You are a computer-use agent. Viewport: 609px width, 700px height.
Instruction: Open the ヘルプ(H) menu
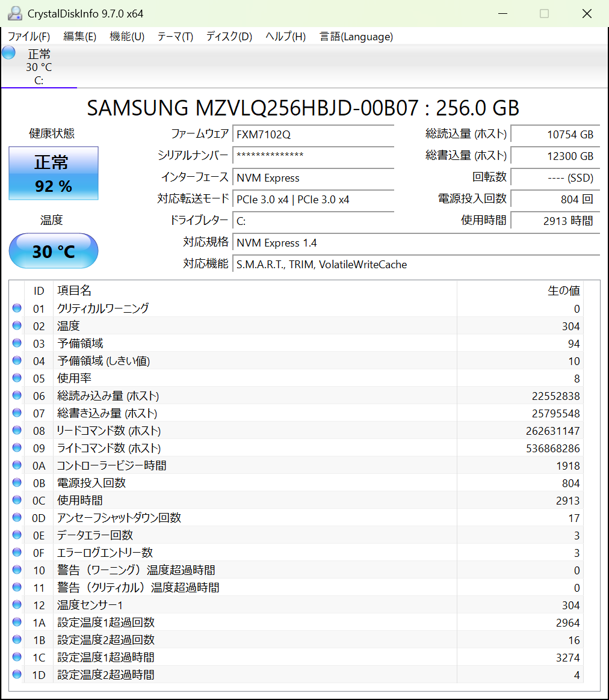(285, 37)
